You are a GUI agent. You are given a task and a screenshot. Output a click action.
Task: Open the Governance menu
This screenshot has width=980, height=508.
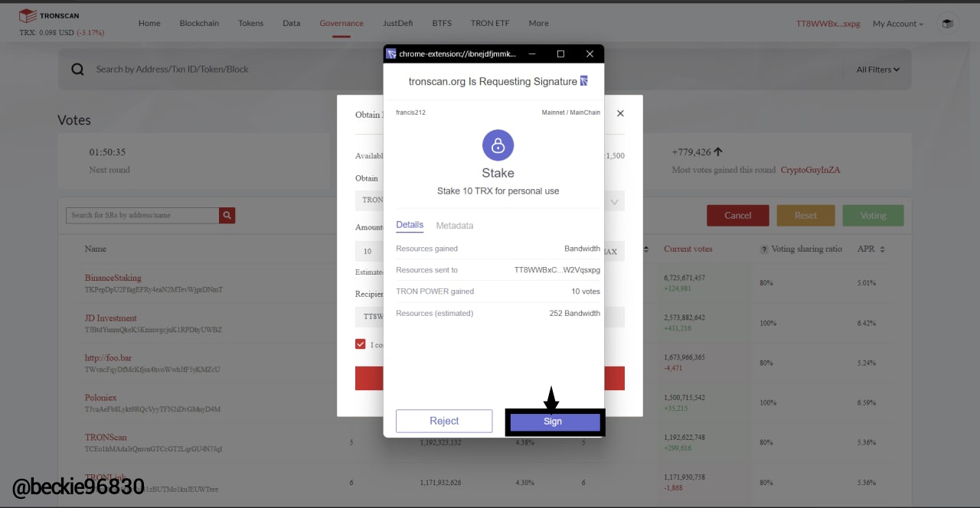click(x=341, y=23)
